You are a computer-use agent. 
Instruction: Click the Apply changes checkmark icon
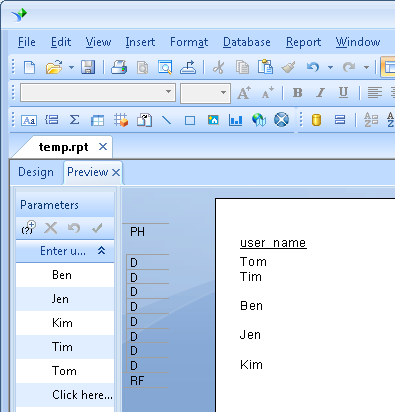click(x=97, y=228)
